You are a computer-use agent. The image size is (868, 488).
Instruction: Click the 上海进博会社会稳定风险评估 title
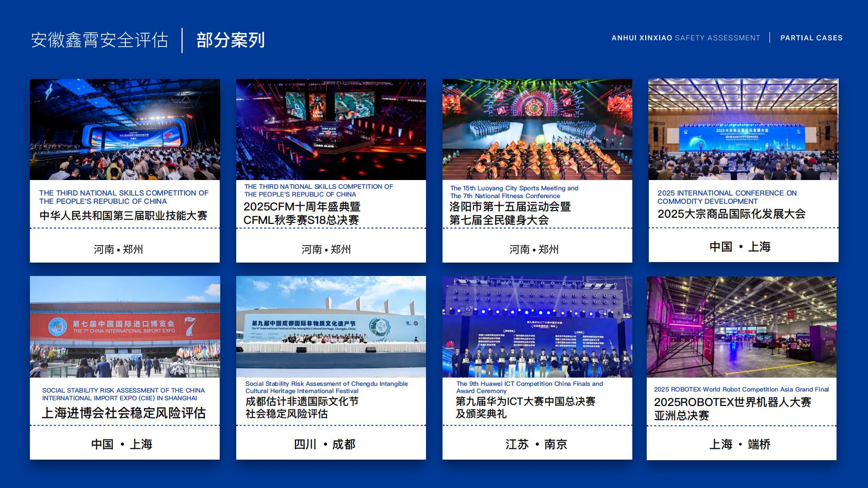[124, 413]
